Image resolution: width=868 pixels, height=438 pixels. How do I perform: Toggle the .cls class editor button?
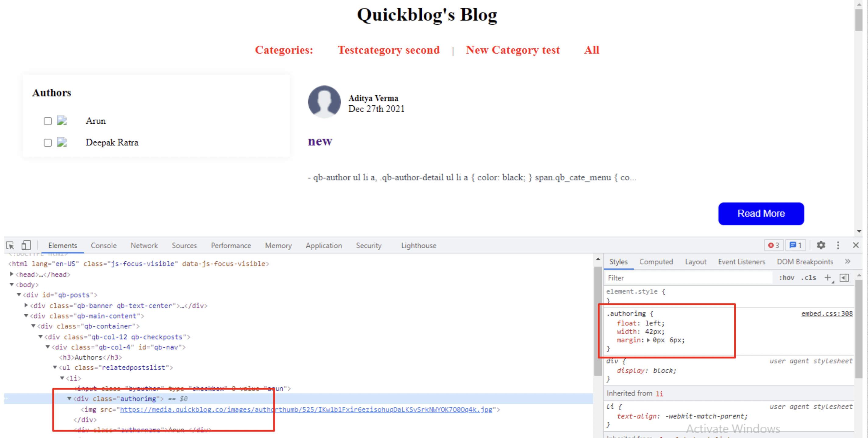[808, 278]
